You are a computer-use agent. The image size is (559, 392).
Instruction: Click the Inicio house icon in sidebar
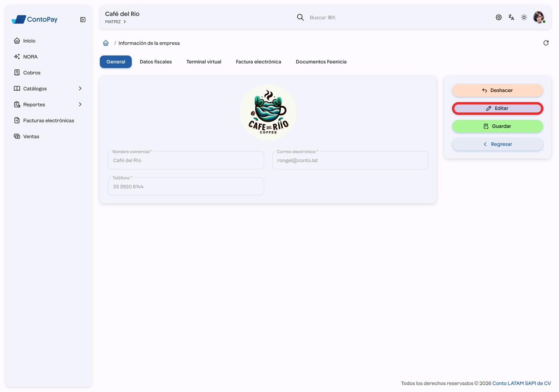[x=17, y=41]
